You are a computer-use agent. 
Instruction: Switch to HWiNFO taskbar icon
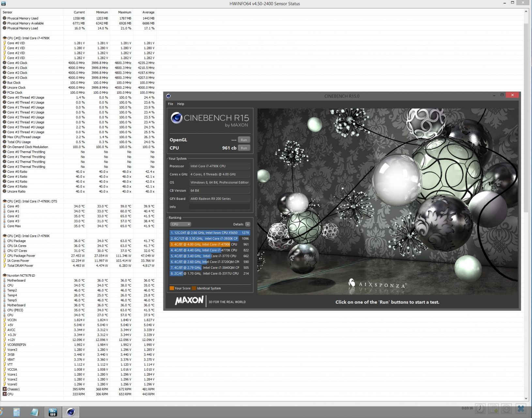(53, 412)
